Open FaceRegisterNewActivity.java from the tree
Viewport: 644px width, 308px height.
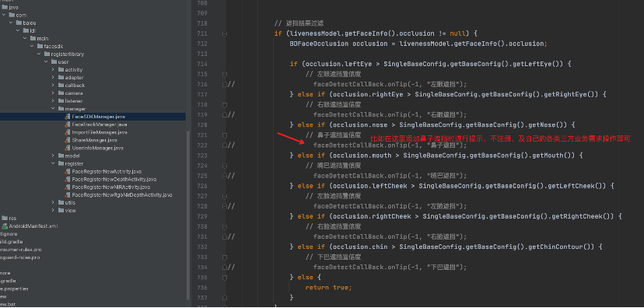pyautogui.click(x=107, y=171)
